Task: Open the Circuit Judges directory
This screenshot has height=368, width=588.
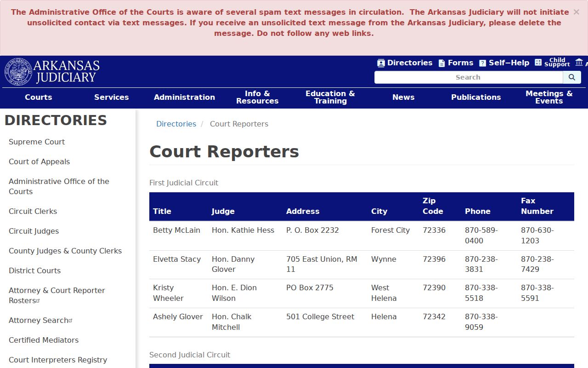Action: coord(34,231)
